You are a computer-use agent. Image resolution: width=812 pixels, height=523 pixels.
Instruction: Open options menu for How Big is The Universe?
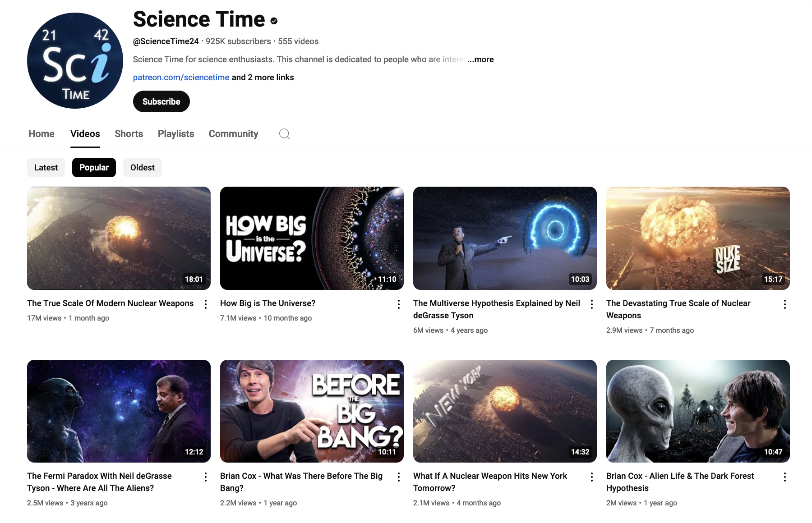click(399, 304)
